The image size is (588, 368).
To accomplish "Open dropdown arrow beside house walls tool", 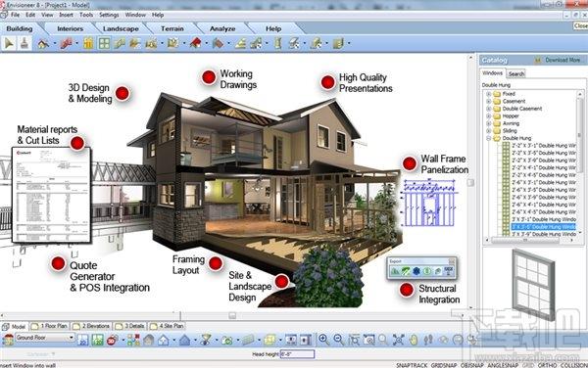I will tap(55, 44).
